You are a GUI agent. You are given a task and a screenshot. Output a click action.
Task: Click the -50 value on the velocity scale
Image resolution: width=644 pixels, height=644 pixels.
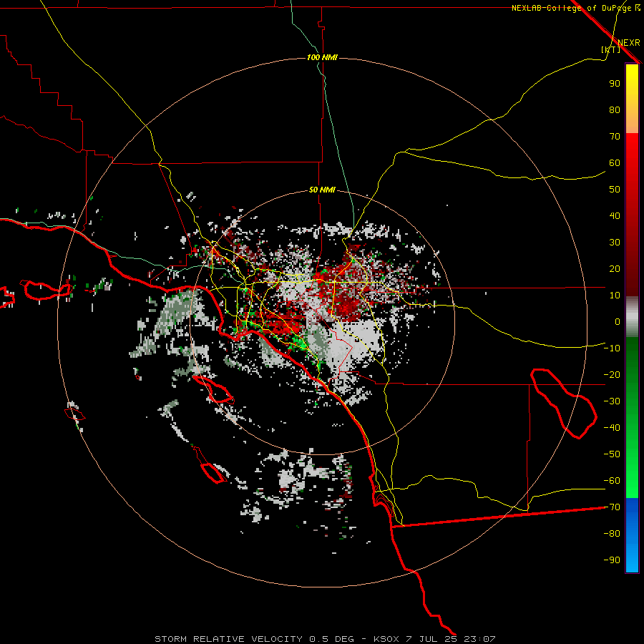coord(612,454)
